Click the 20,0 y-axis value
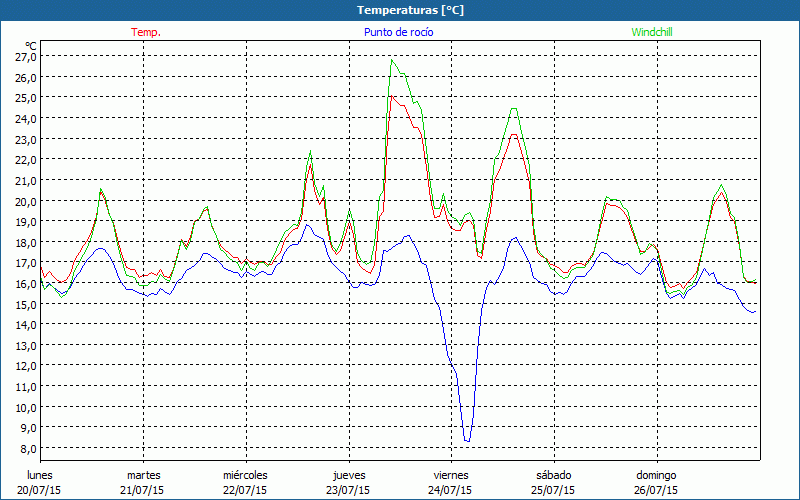This screenshot has height=500, width=800. pos(26,201)
